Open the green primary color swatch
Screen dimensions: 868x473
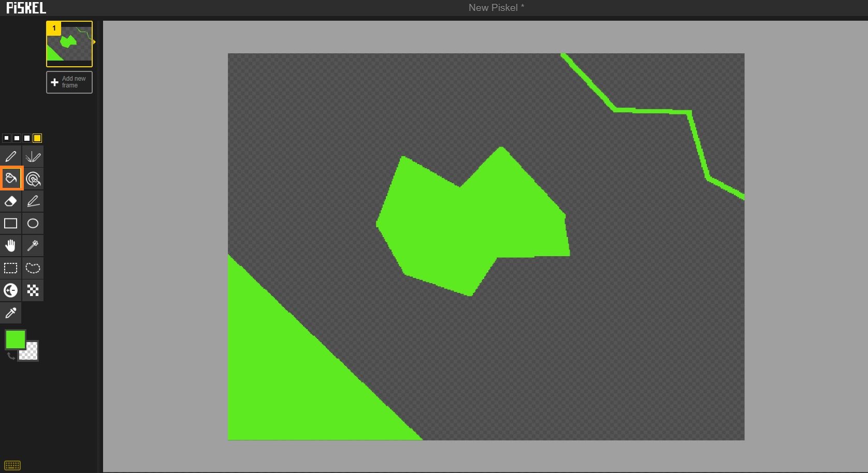tap(15, 339)
